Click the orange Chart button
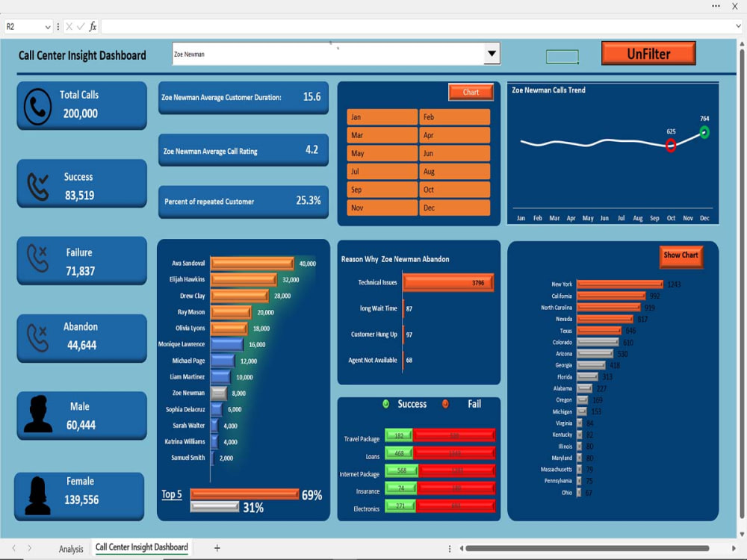The height and width of the screenshot is (560, 747). coord(471,92)
